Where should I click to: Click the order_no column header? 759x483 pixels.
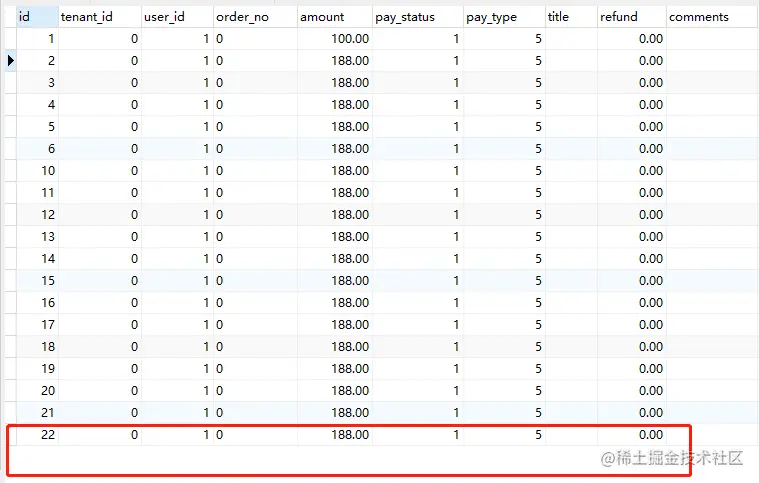coord(255,17)
